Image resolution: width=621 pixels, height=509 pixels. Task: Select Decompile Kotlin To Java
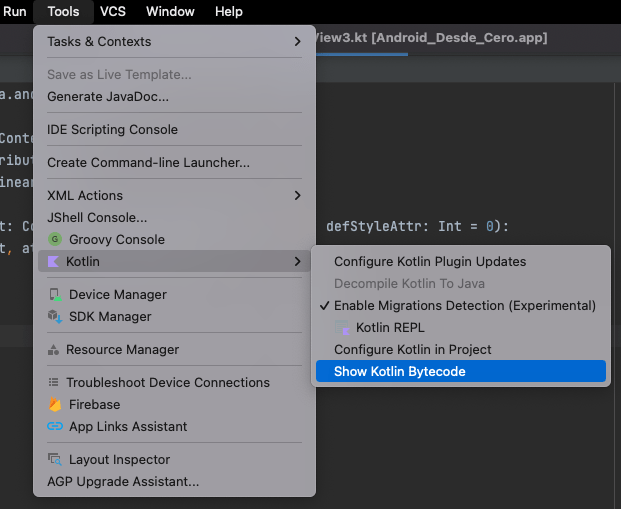461,284
